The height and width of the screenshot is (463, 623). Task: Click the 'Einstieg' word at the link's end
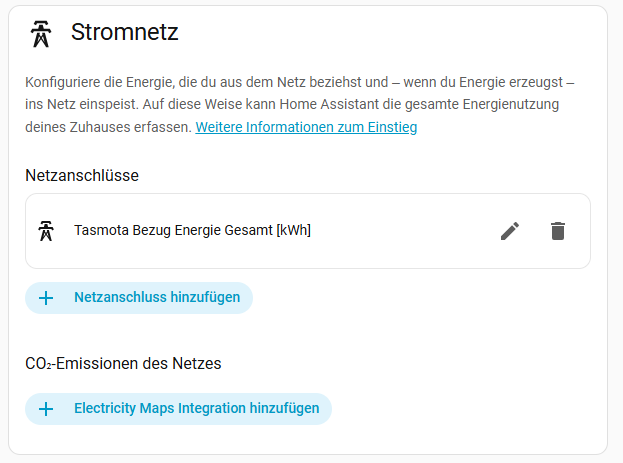(392, 127)
